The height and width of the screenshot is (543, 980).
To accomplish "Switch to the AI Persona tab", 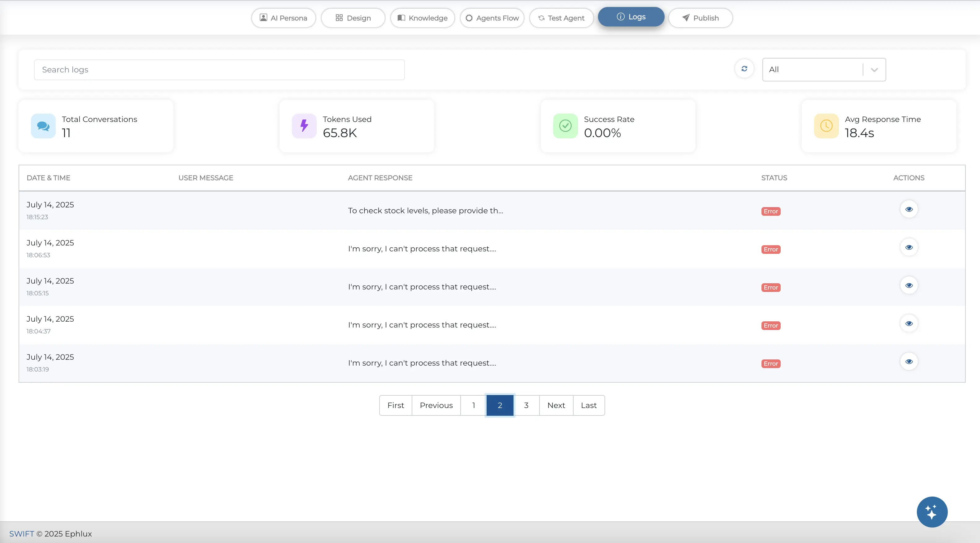I will click(x=284, y=18).
